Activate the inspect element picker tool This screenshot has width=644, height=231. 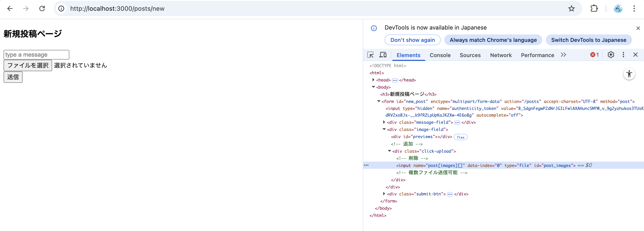tap(370, 55)
